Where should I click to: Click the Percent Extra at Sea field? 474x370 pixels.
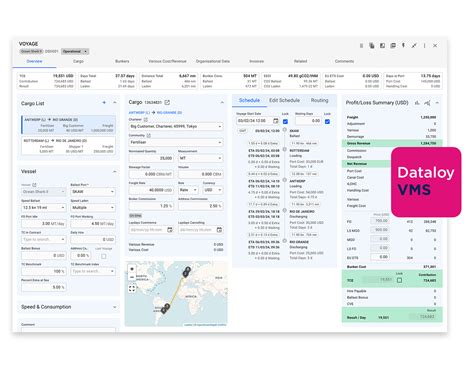(x=43, y=287)
